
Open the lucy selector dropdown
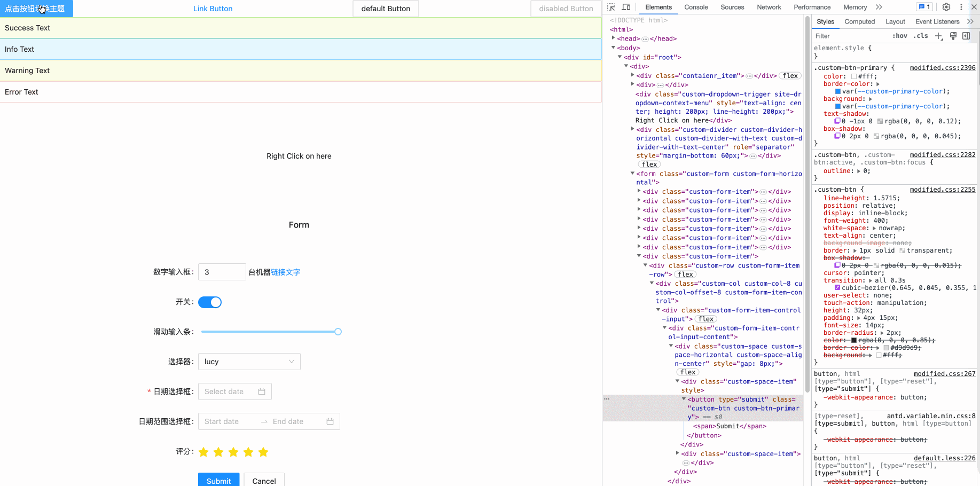click(x=249, y=362)
